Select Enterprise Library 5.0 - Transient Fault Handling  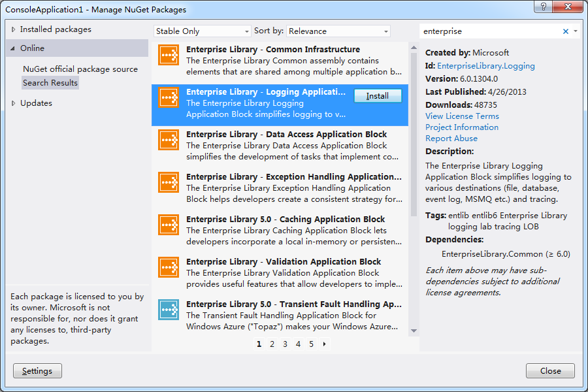(x=294, y=304)
